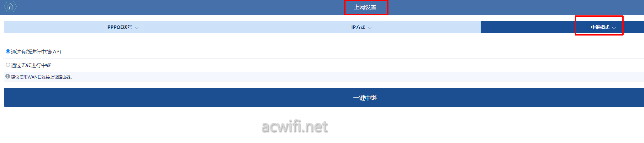Open the IP方式 tab
Screen dimensions: 644x143
tap(358, 27)
